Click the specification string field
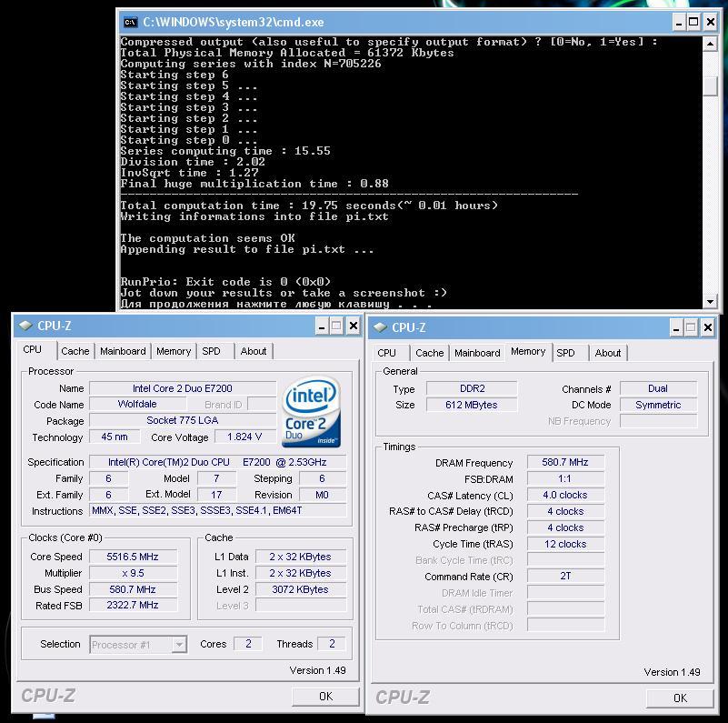728x723 pixels. pos(218,462)
